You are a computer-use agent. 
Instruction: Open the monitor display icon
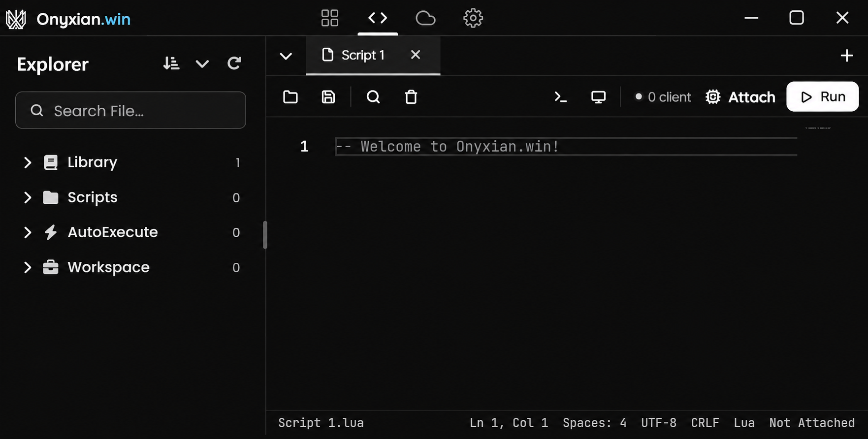tap(598, 97)
